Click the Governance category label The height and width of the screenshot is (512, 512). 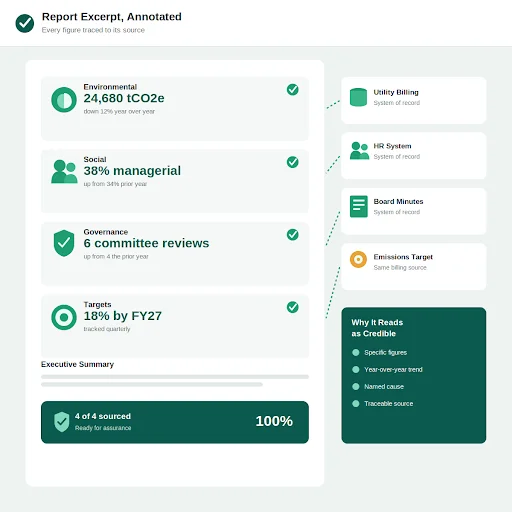pos(106,232)
